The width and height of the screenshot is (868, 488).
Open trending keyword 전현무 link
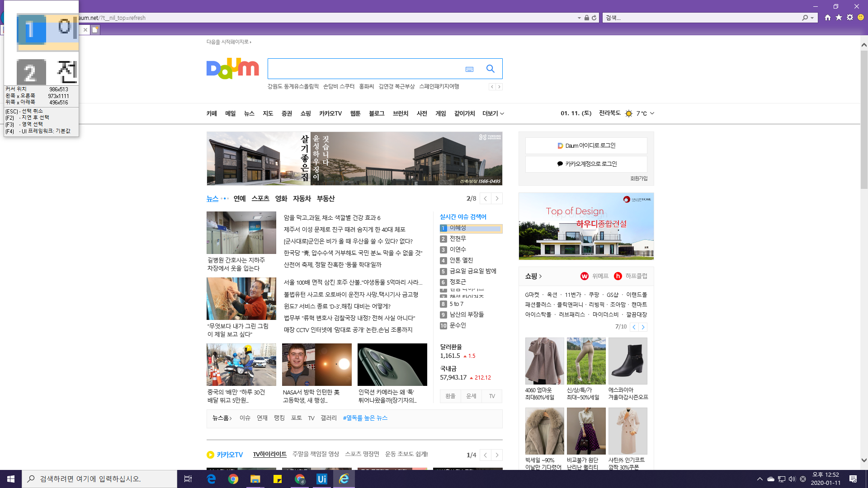(x=458, y=239)
